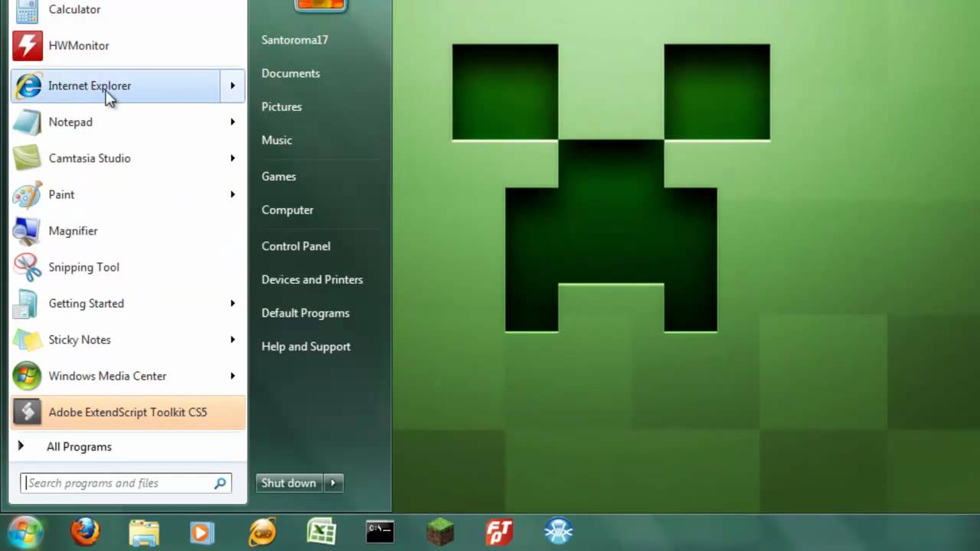
Task: Select the Magnifier program label
Action: click(73, 231)
